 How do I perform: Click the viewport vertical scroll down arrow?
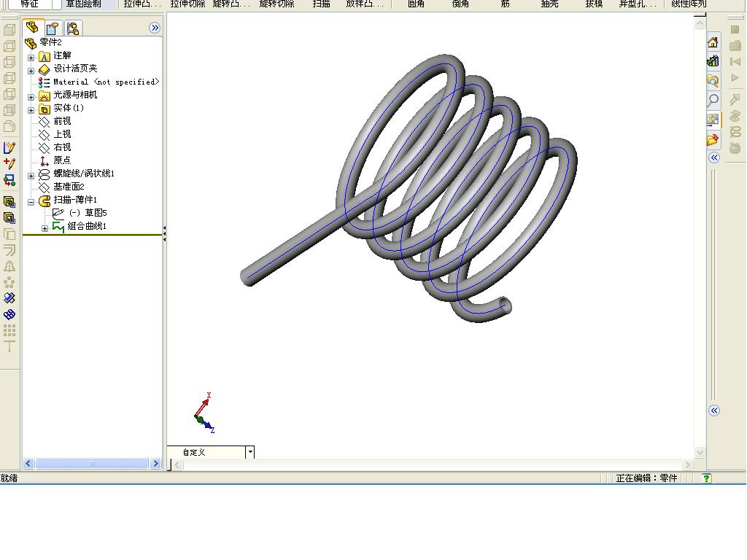(x=700, y=452)
